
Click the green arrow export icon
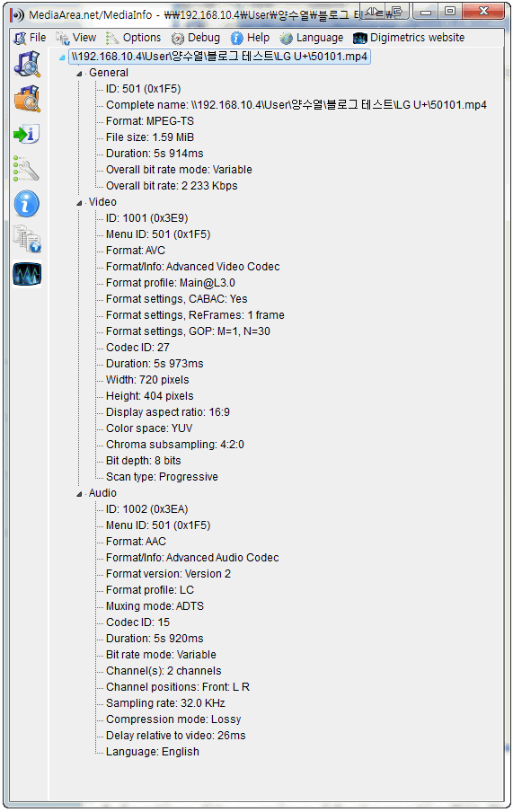pyautogui.click(x=28, y=134)
